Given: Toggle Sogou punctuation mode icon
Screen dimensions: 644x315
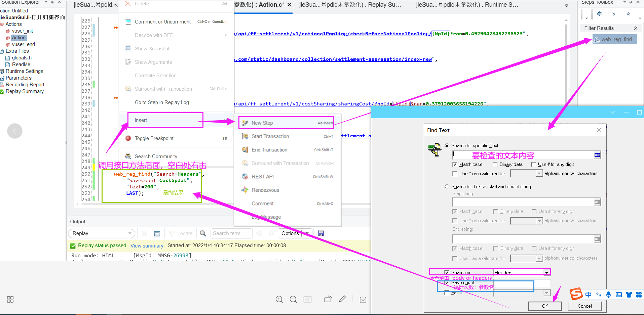Looking at the screenshot, I should 599,295.
